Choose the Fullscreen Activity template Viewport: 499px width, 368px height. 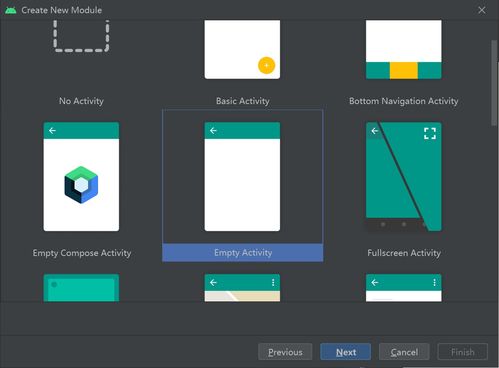click(x=404, y=177)
